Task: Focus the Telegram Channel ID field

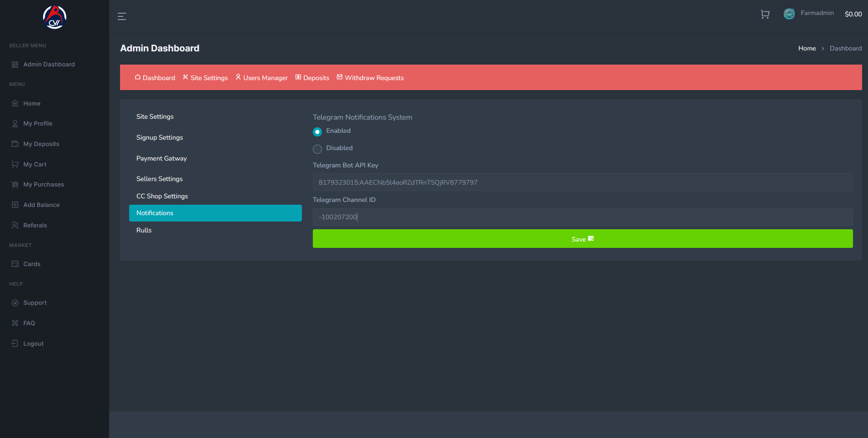Action: pos(583,217)
